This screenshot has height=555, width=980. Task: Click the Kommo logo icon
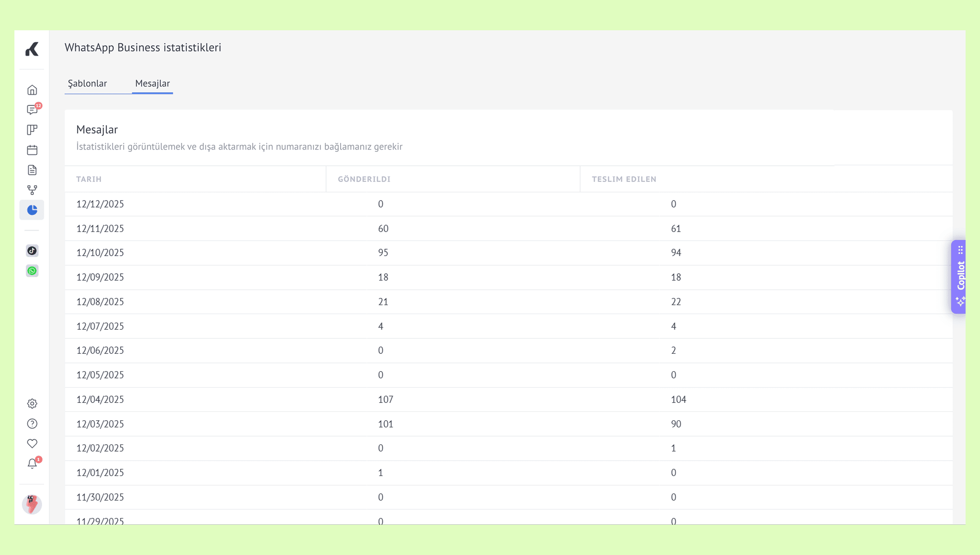click(32, 49)
